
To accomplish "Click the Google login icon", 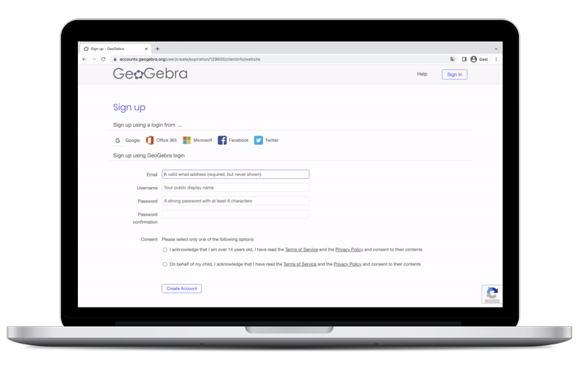I will [x=118, y=140].
